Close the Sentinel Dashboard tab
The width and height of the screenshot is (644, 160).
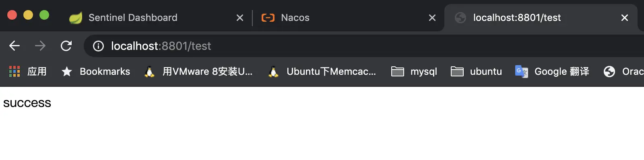(240, 18)
